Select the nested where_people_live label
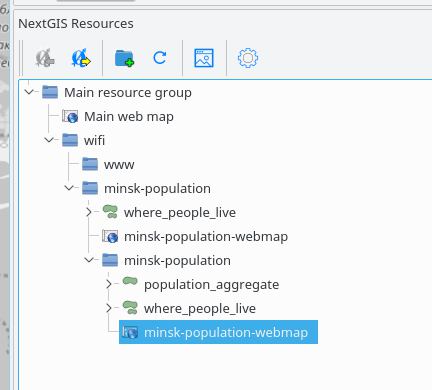 coord(200,309)
